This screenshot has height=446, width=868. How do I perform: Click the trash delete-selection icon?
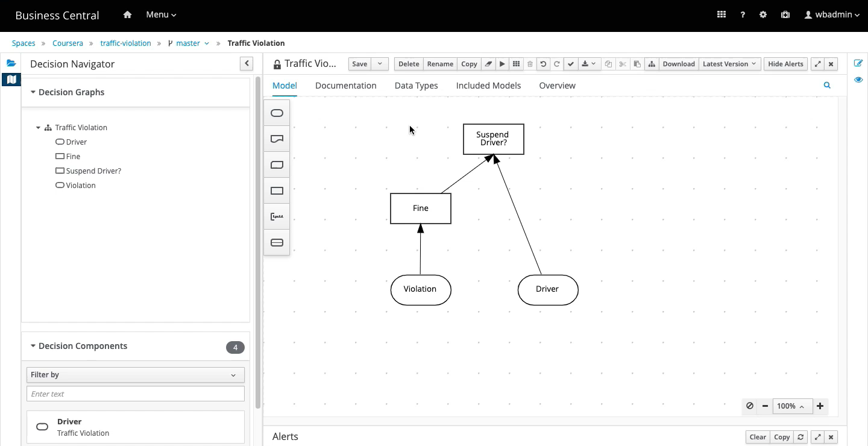tap(530, 64)
